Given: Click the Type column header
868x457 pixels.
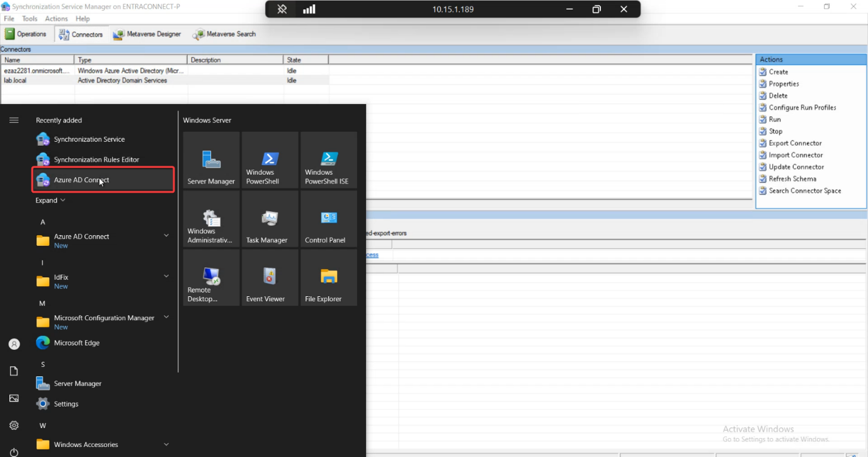Looking at the screenshot, I should pos(130,60).
